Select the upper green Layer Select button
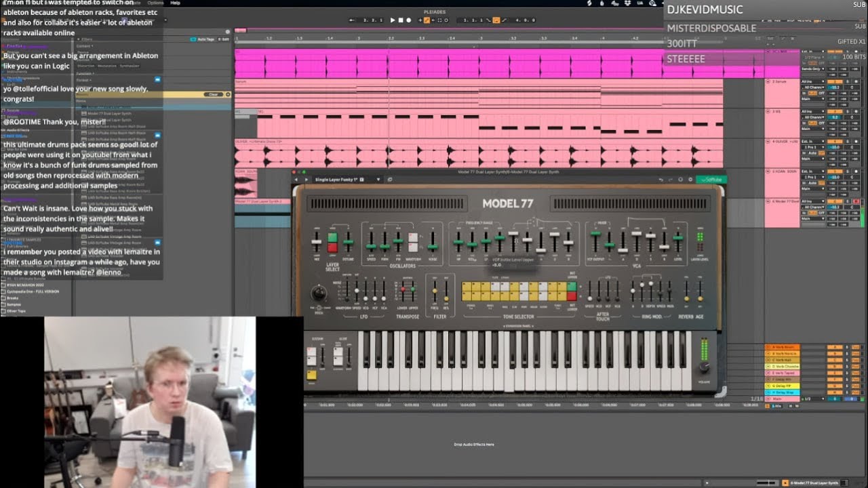 (x=332, y=237)
